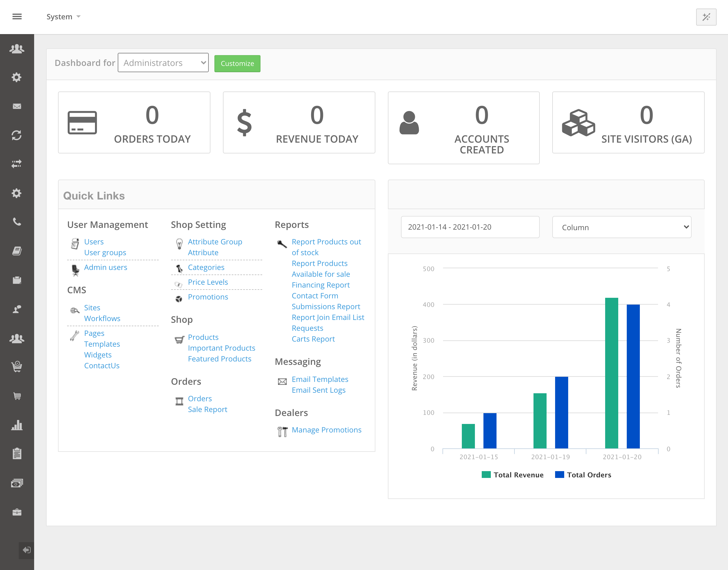728x570 pixels.
Task: Click the refresh sync icon in sidebar
Action: pos(17,135)
